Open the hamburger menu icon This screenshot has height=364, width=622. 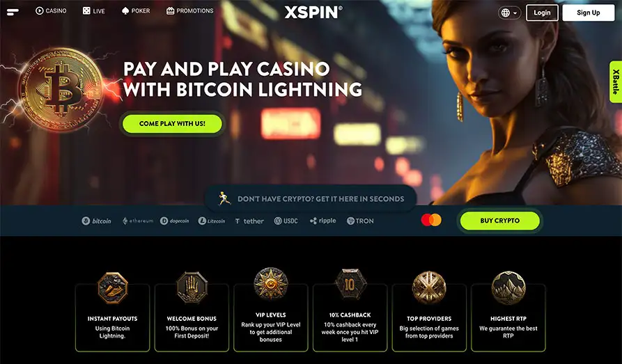[13, 13]
